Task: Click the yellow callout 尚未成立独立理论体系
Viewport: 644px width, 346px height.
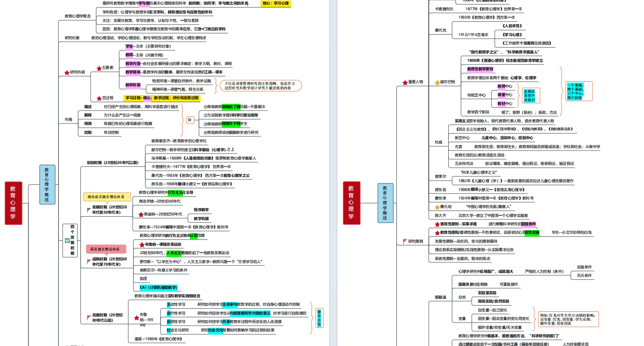Action: click(x=107, y=197)
